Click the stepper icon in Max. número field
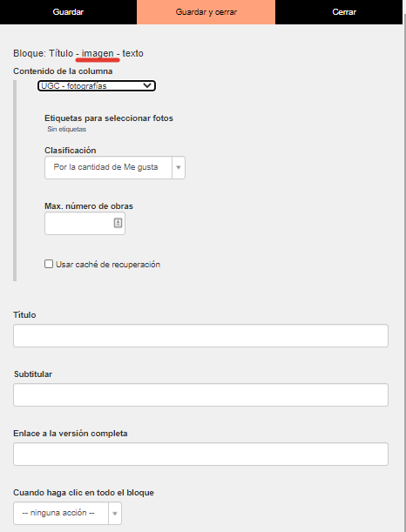This screenshot has width=406, height=532. 118,223
